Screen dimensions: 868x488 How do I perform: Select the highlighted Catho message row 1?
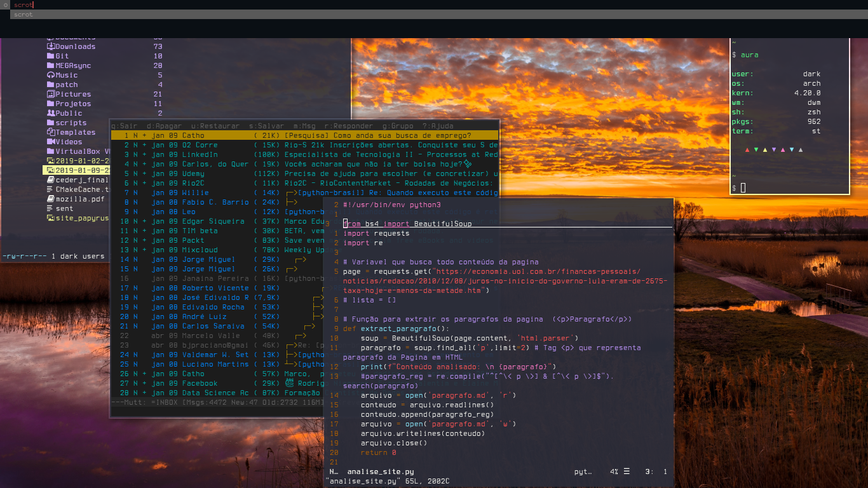tap(304, 135)
